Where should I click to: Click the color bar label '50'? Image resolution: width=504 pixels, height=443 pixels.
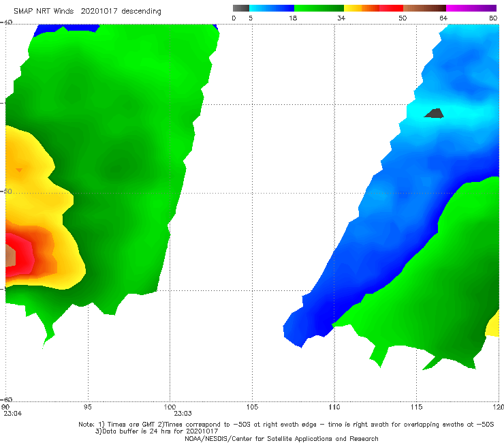tap(403, 18)
